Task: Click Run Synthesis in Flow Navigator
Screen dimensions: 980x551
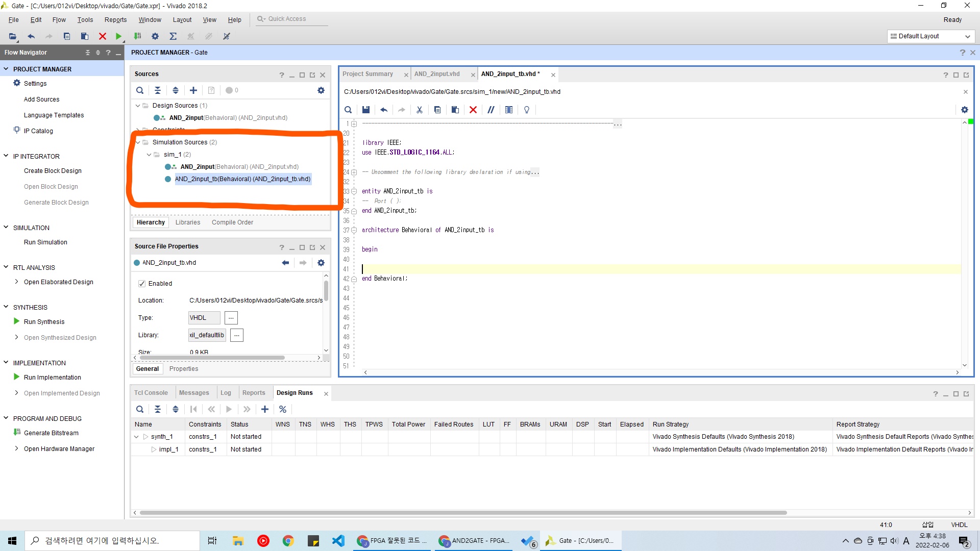Action: click(44, 322)
